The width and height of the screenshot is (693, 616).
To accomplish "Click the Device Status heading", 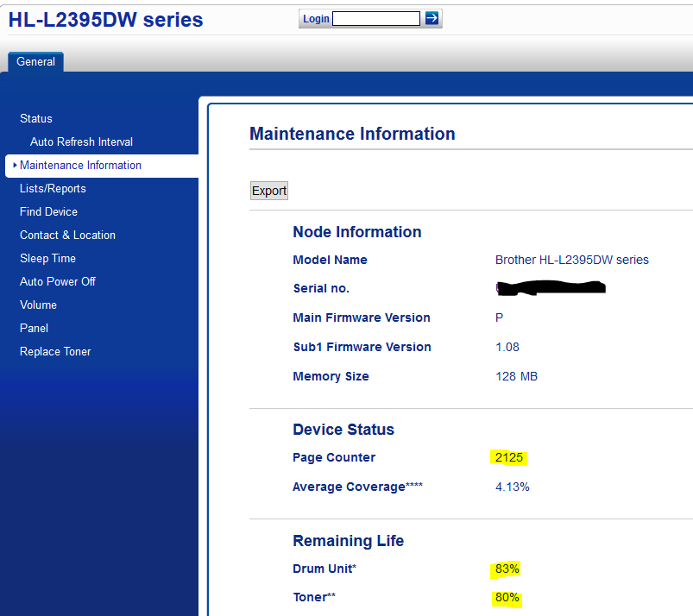I will [x=343, y=430].
